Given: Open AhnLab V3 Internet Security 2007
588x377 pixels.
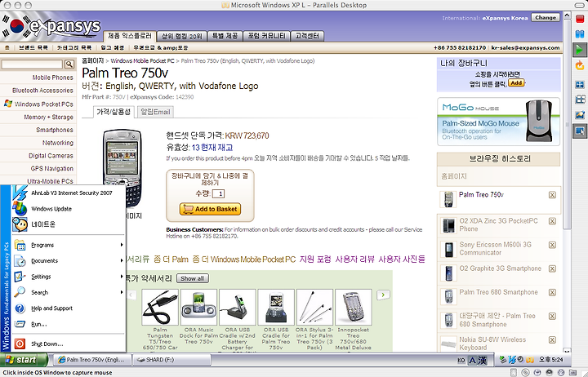Looking at the screenshot, I should click(69, 193).
